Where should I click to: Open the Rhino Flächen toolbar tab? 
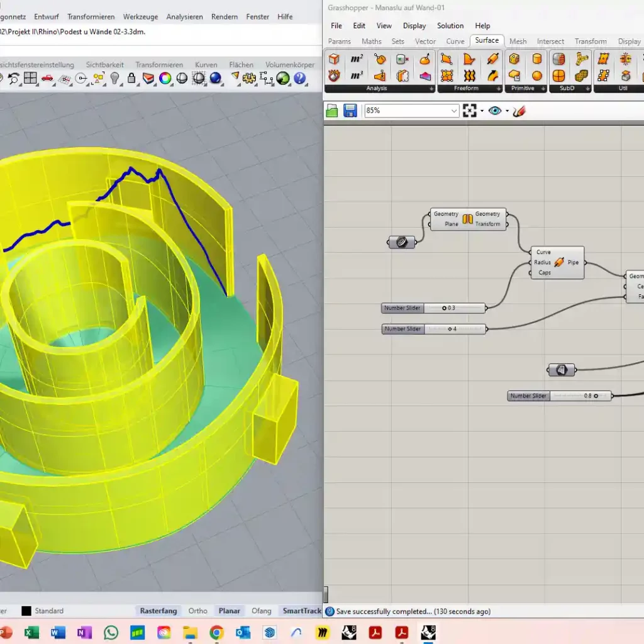click(241, 65)
